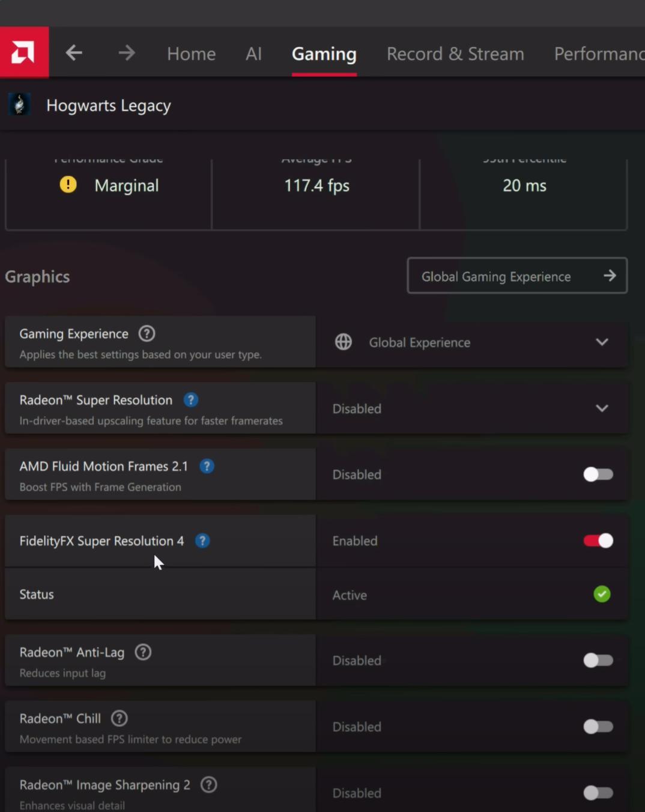This screenshot has height=812, width=645.
Task: Click the globe icon beside Global Experience
Action: coord(343,342)
